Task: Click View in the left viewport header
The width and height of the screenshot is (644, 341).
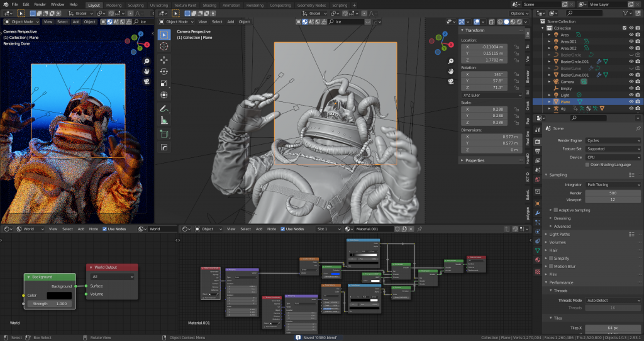Action: [x=48, y=22]
